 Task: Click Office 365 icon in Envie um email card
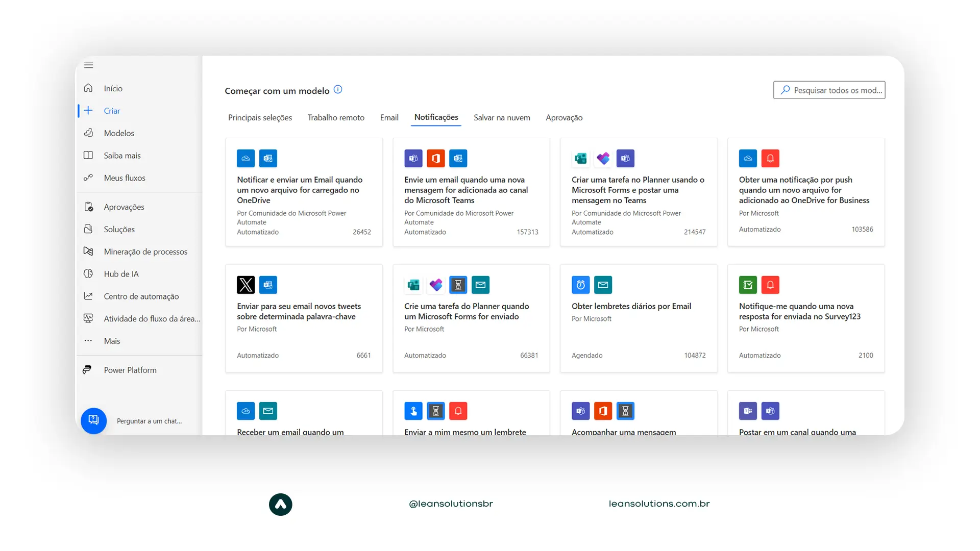click(x=436, y=158)
